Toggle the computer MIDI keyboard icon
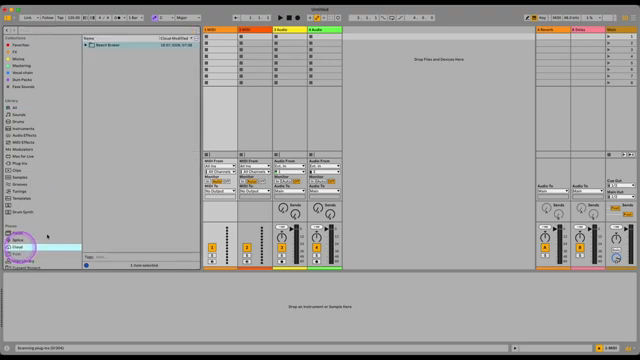 pos(534,18)
